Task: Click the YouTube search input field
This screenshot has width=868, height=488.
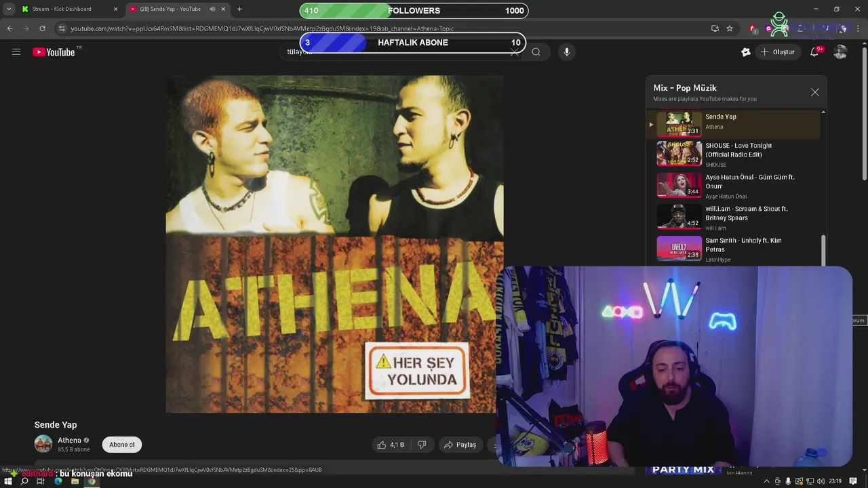Action: [400, 52]
